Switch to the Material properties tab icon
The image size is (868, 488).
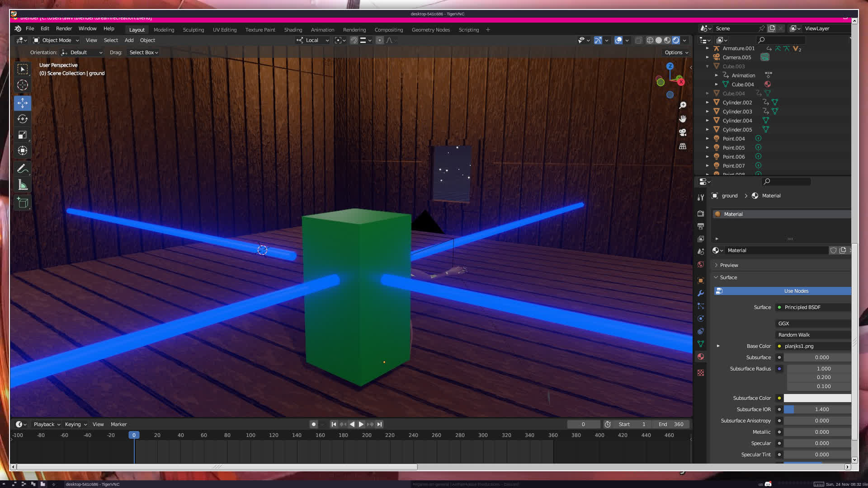[x=701, y=357]
